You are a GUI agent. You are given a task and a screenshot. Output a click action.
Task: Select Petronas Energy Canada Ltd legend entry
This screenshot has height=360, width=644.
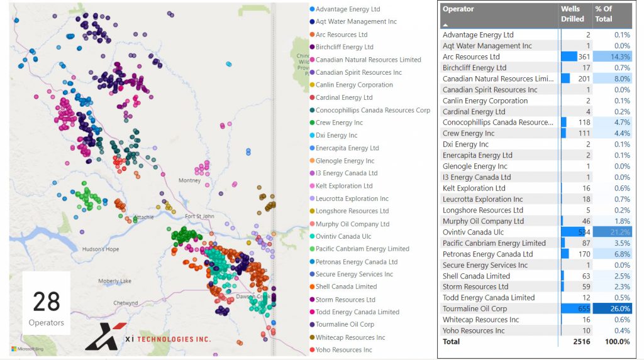point(353,261)
